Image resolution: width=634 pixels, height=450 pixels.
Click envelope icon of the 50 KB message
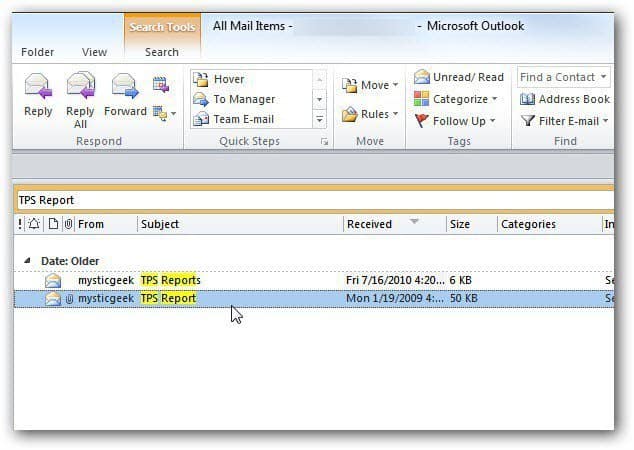[53, 299]
